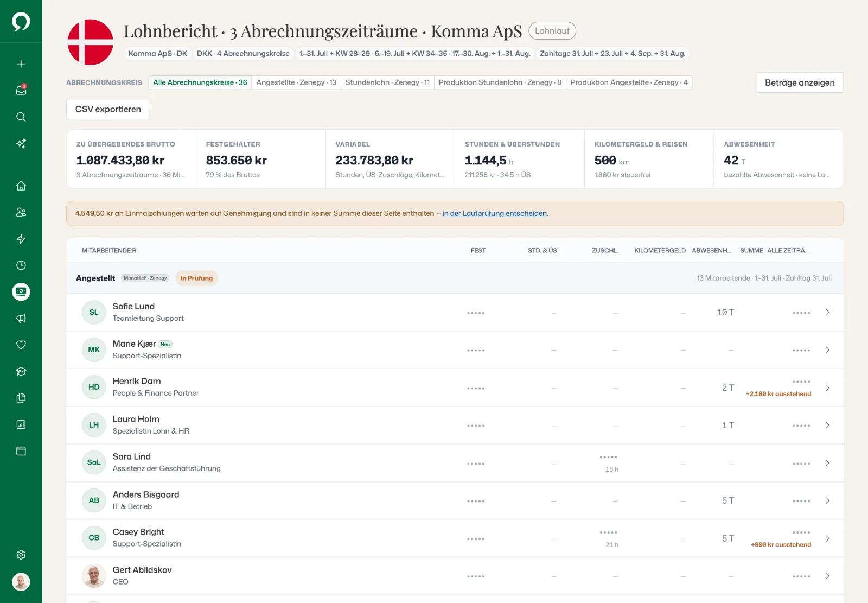Click Gert Abildskov's profile photo
The image size is (868, 603).
(x=94, y=576)
